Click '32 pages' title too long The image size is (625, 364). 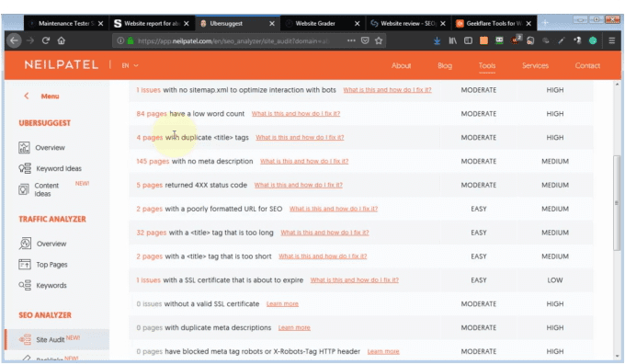(152, 233)
